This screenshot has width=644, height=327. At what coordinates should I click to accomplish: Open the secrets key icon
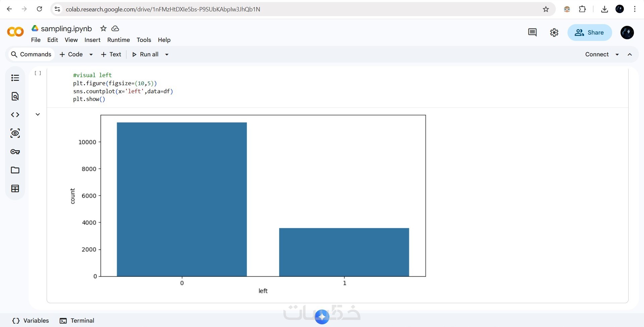click(15, 152)
